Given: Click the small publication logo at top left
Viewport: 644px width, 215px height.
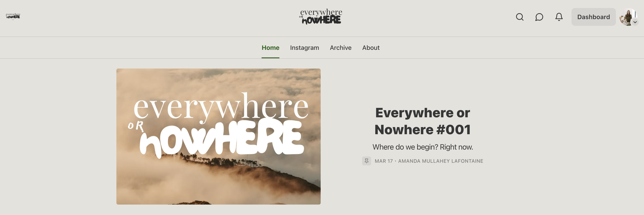Looking at the screenshot, I should coord(13,16).
